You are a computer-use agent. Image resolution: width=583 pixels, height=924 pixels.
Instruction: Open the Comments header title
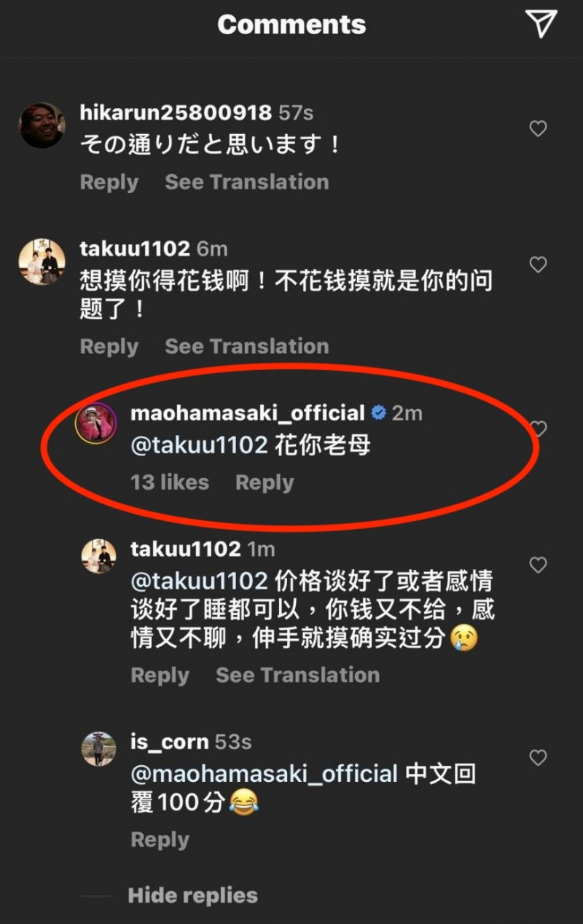pos(291,25)
